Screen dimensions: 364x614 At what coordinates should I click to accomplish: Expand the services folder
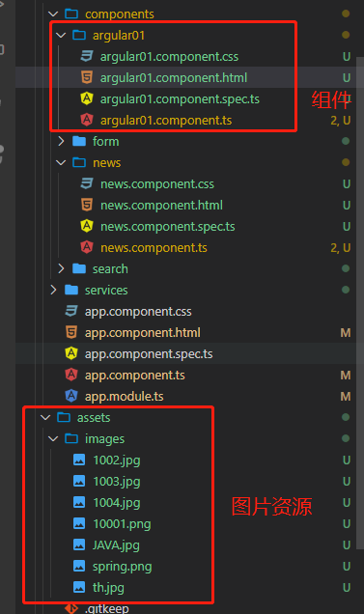(53, 290)
